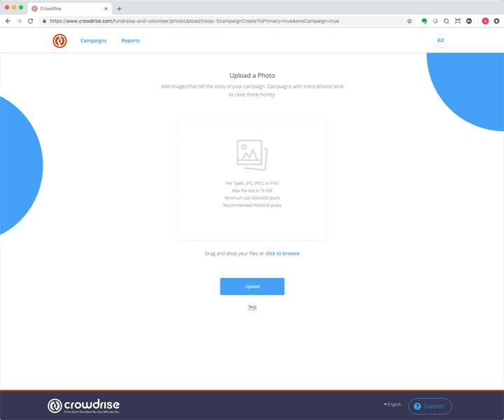Click the photo dropzone area
504x420 pixels.
pyautogui.click(x=252, y=181)
